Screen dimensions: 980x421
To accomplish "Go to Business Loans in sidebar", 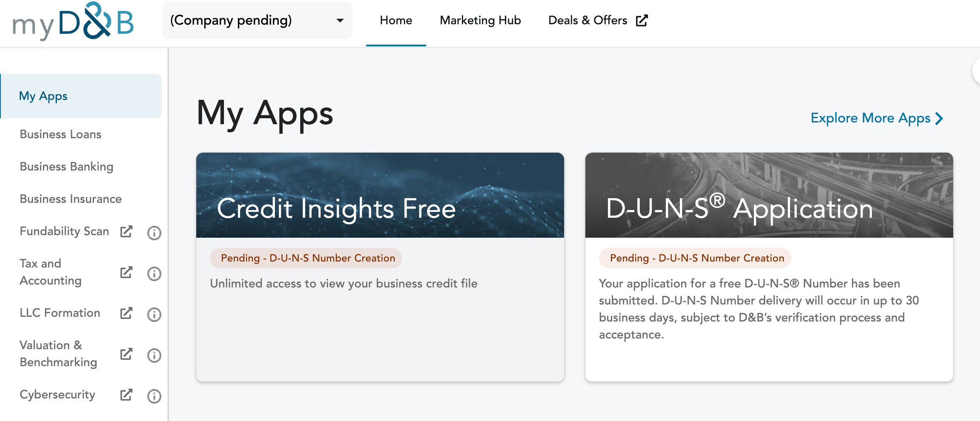I will (60, 134).
